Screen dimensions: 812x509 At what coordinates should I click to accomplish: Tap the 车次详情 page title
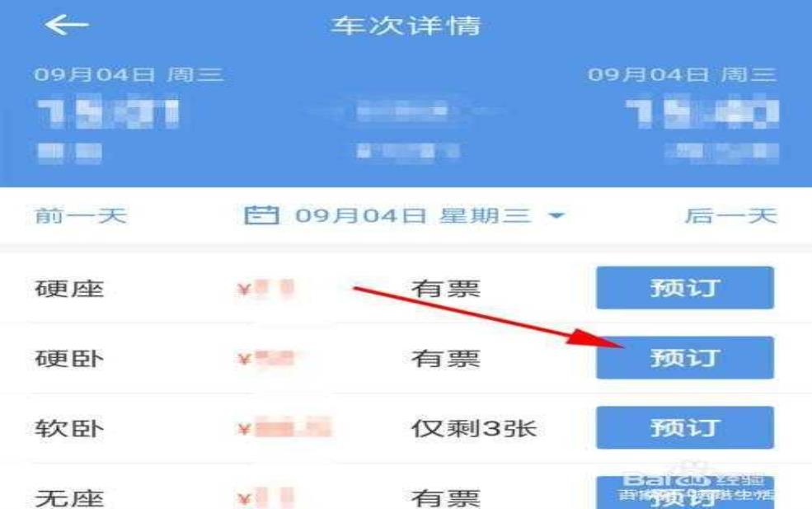tap(406, 26)
